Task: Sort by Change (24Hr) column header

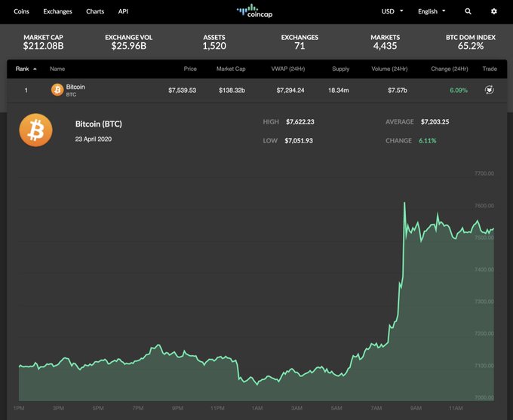Action: [449, 69]
